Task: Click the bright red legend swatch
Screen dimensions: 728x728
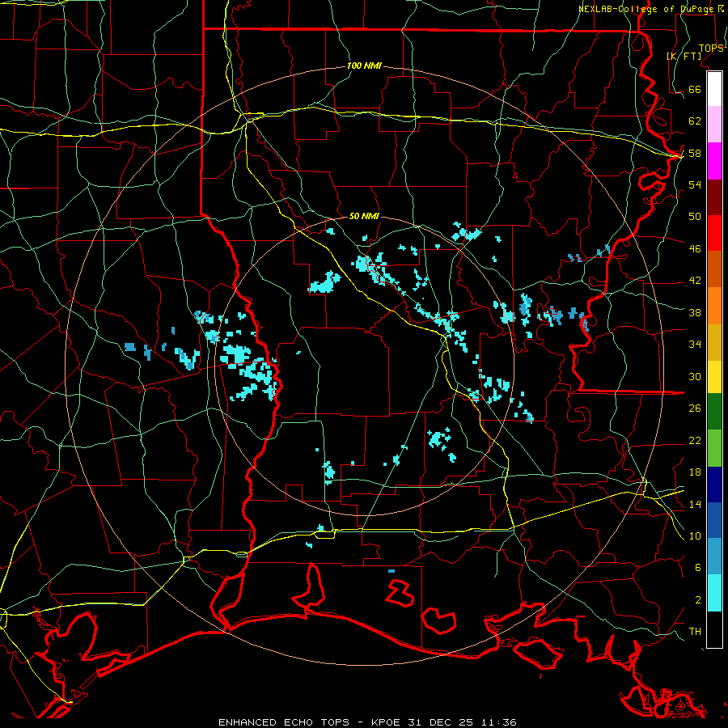Action: click(714, 233)
